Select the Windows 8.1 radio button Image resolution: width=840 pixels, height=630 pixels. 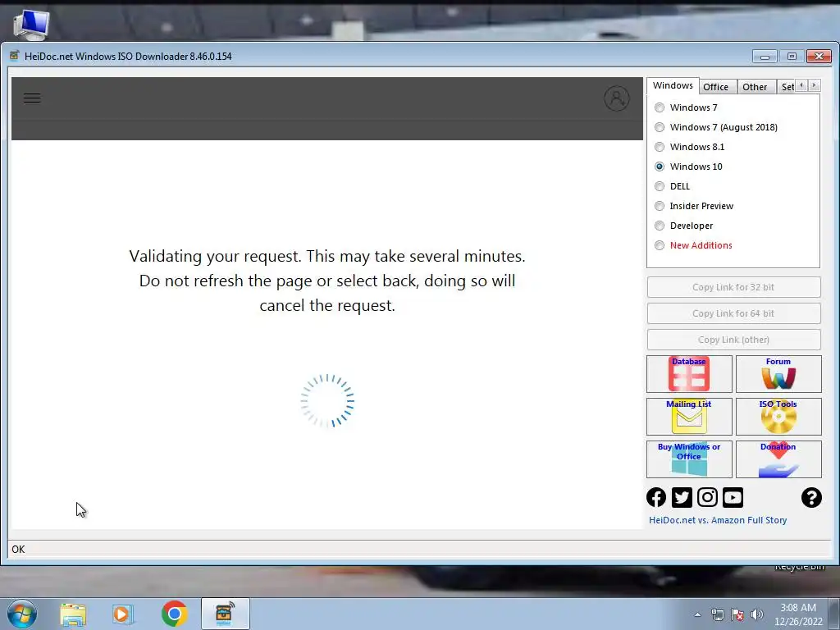point(660,147)
